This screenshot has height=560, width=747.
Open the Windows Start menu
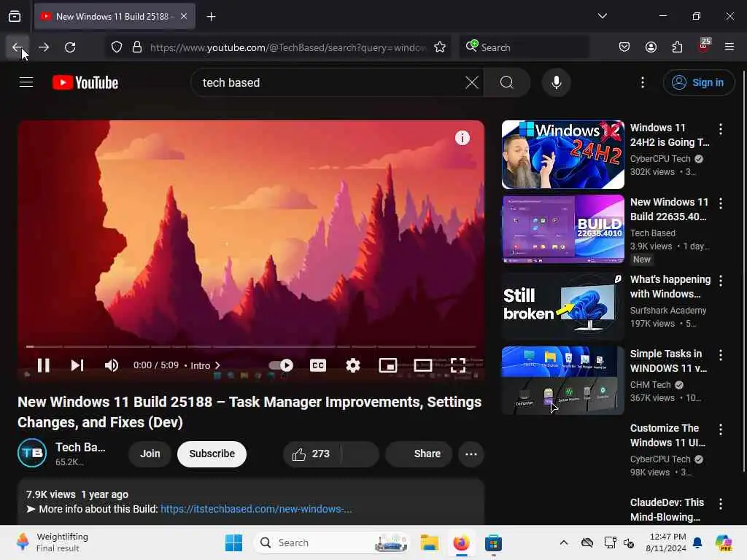(x=233, y=542)
